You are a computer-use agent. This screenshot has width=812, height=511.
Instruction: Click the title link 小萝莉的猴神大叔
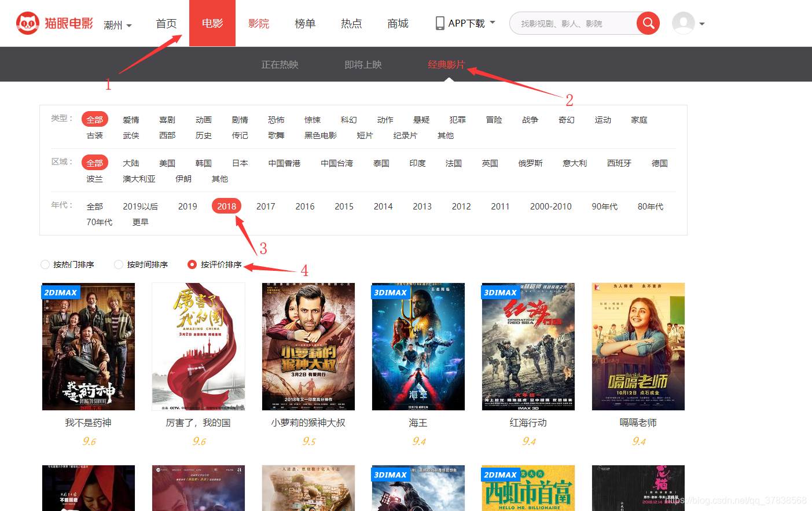[x=308, y=422]
